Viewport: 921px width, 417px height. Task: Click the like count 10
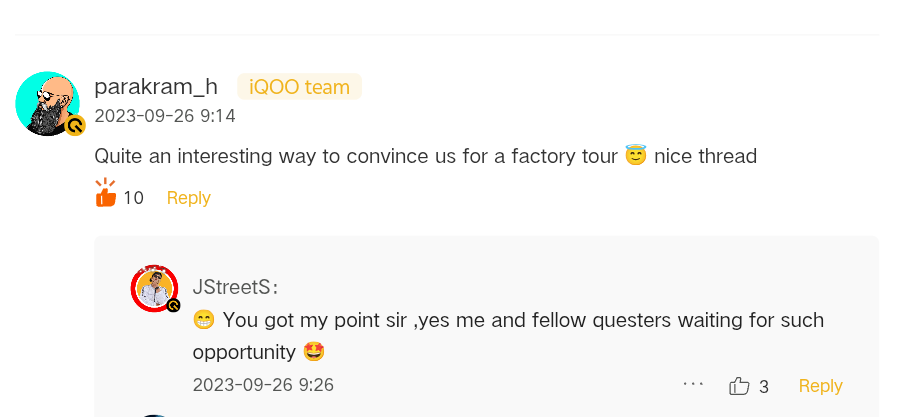click(133, 198)
